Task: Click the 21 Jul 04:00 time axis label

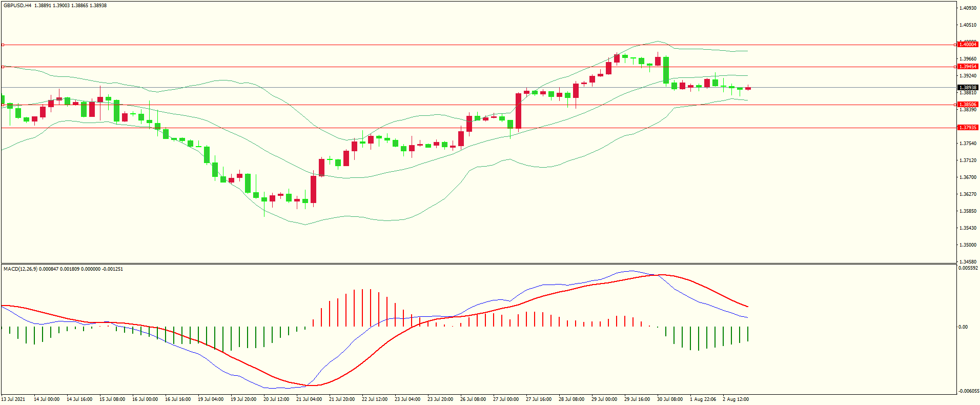Action: point(309,399)
